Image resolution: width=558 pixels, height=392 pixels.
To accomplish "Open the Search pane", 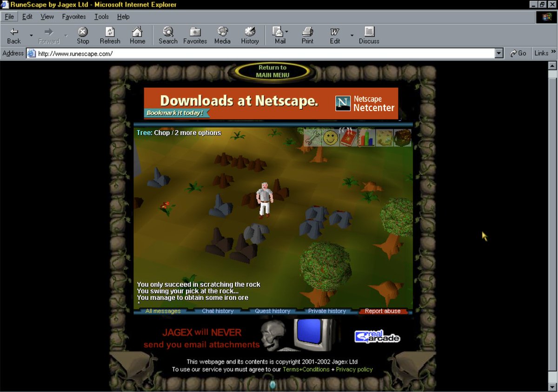I will [x=168, y=36].
